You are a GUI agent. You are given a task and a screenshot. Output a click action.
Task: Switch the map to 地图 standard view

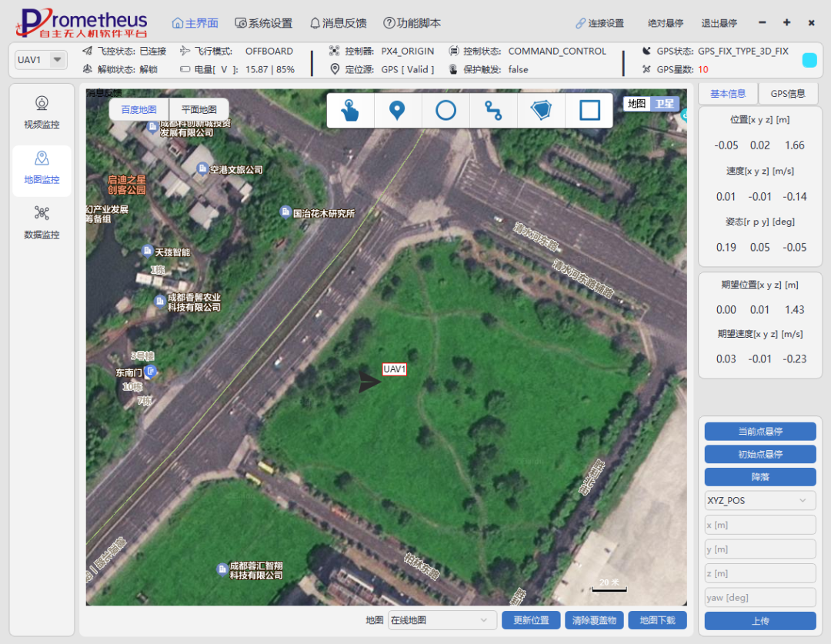coord(637,104)
